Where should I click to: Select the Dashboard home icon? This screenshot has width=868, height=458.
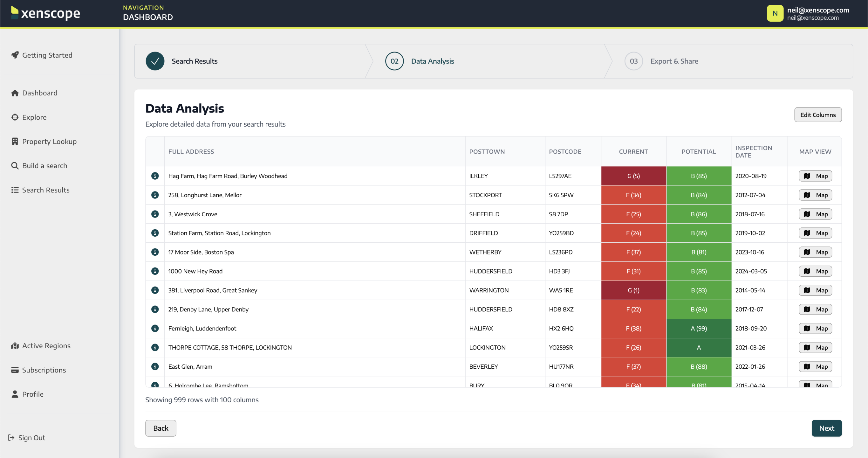(x=15, y=93)
